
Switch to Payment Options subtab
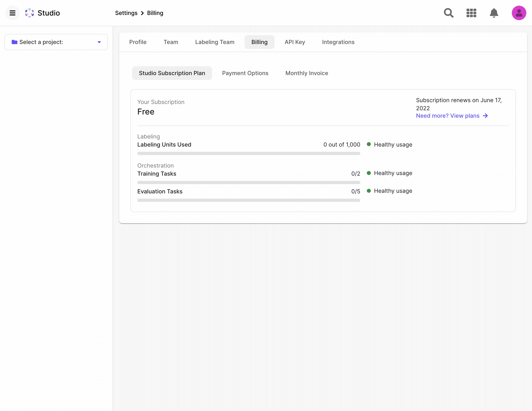point(245,73)
